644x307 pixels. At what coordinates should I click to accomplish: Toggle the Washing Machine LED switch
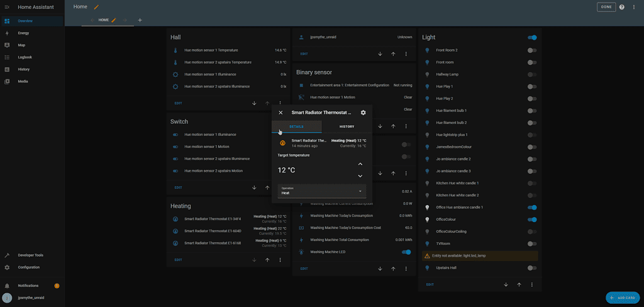[x=406, y=252]
